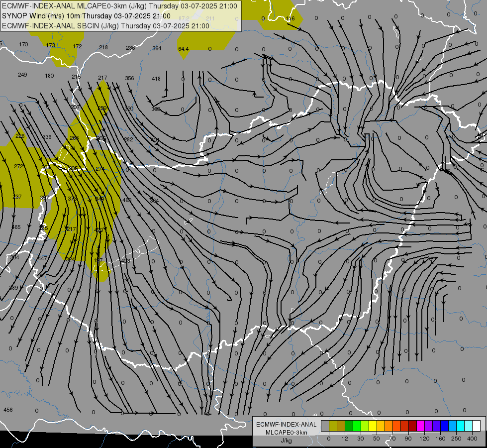Viewport: 487px width, 448px height.
Task: Select the dark red legend swatch
Action: (x=413, y=426)
